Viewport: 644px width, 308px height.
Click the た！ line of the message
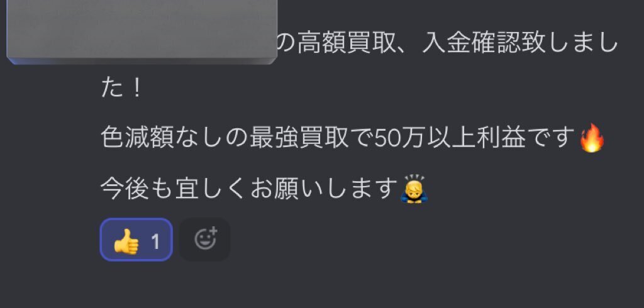click(x=121, y=89)
